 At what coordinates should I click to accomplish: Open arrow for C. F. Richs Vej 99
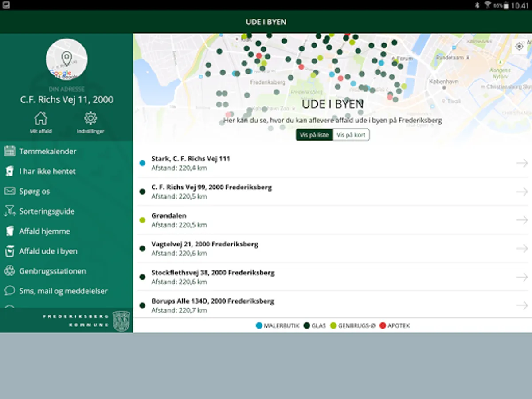click(522, 192)
